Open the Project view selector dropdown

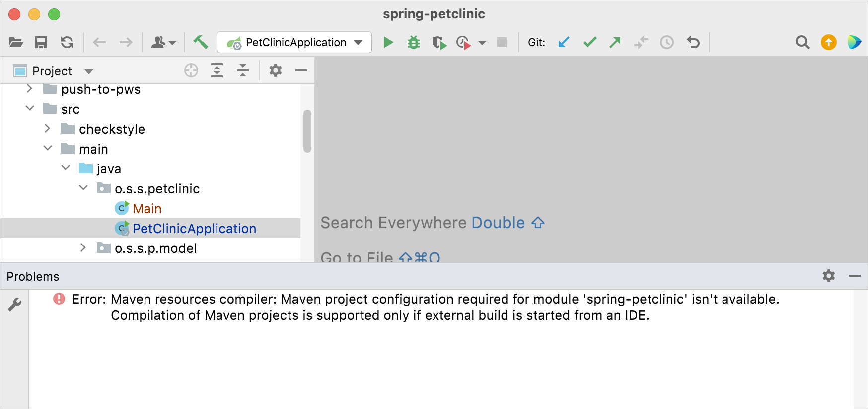pos(54,71)
